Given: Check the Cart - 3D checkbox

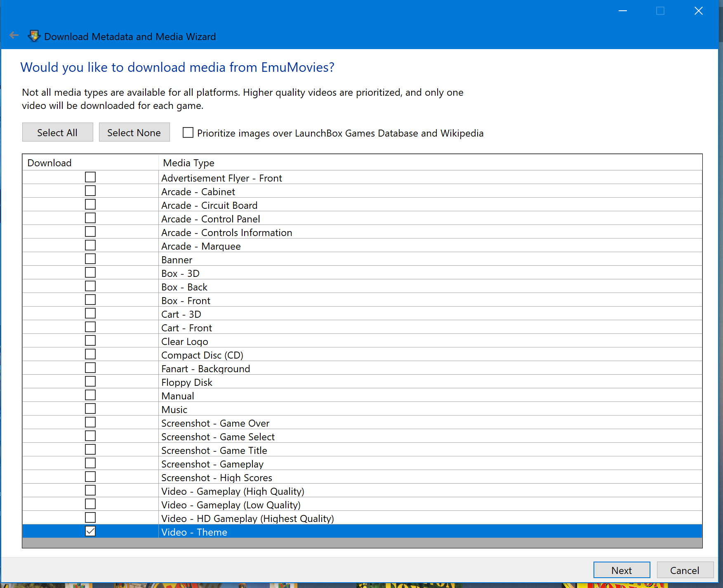Looking at the screenshot, I should pos(90,313).
